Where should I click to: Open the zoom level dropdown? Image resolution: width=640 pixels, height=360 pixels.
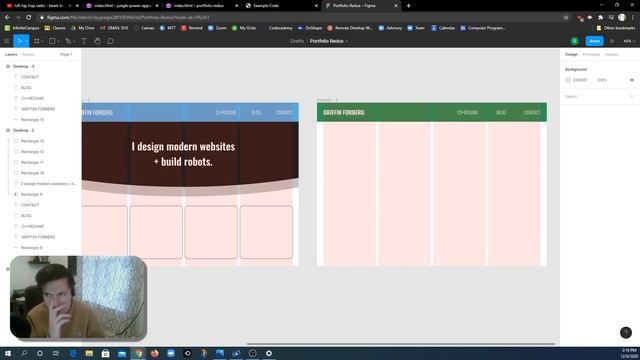629,41
